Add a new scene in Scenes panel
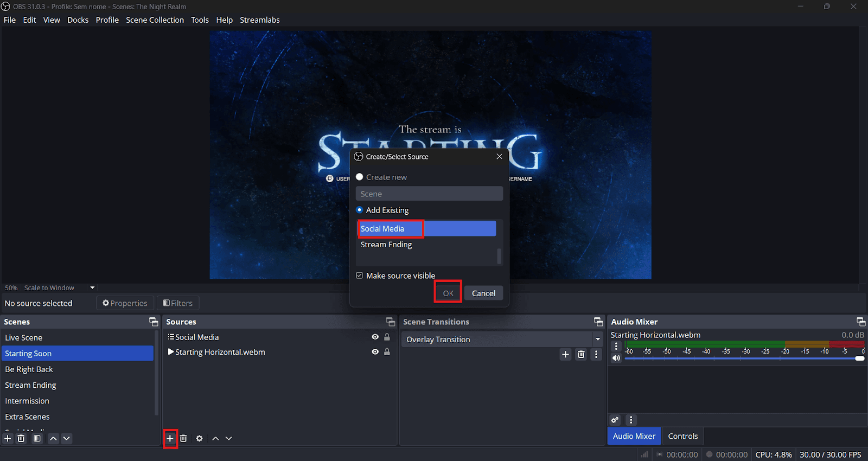The image size is (868, 461). pyautogui.click(x=8, y=438)
